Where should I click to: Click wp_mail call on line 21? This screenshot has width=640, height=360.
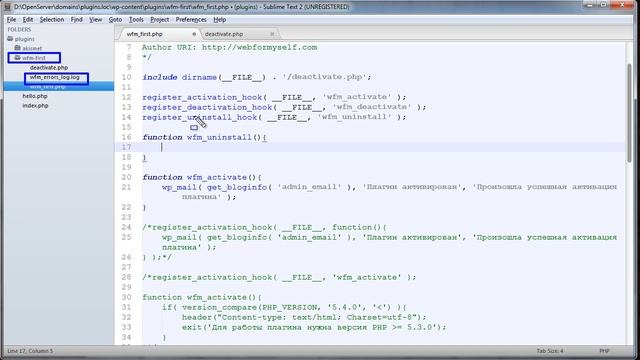click(179, 187)
